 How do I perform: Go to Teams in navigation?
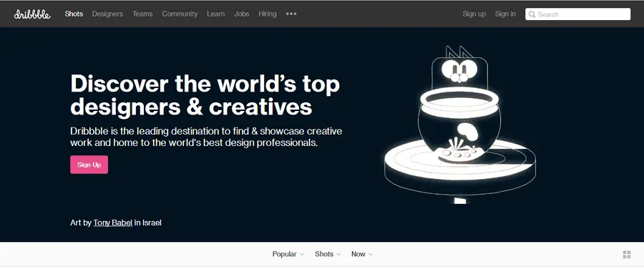tap(142, 14)
